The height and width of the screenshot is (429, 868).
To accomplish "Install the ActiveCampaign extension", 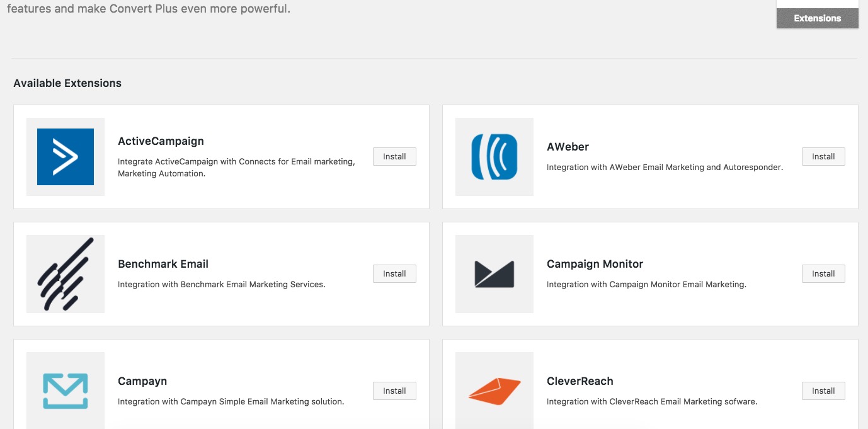I will [394, 156].
